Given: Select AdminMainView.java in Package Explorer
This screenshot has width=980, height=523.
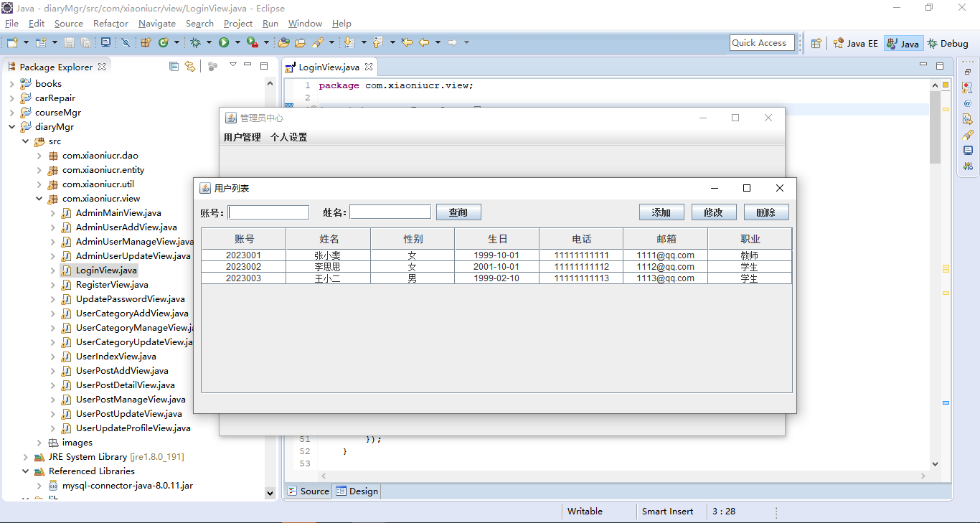Looking at the screenshot, I should coord(118,213).
